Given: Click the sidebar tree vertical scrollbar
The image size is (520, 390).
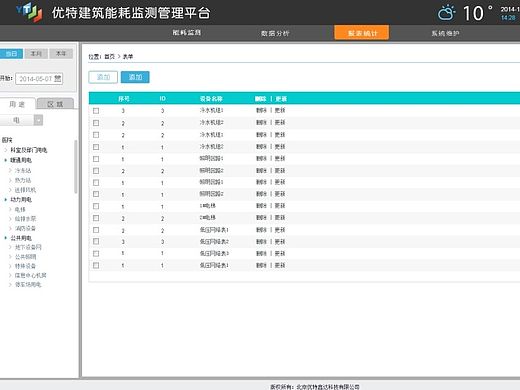Looking at the screenshot, I should (76, 167).
